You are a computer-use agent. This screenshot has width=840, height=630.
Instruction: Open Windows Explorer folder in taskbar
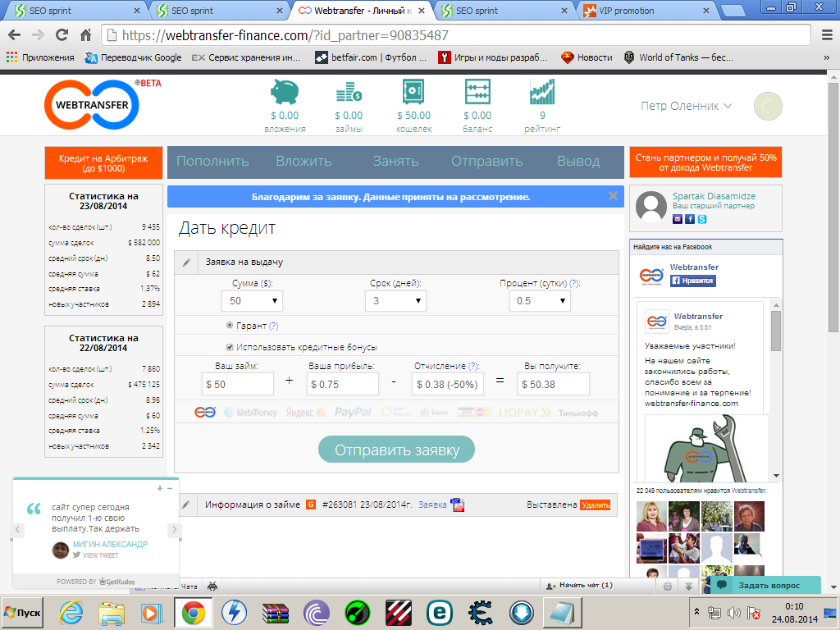click(x=112, y=612)
